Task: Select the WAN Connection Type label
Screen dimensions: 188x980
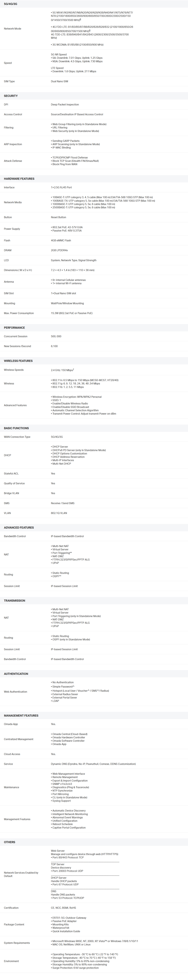Action: [17, 437]
